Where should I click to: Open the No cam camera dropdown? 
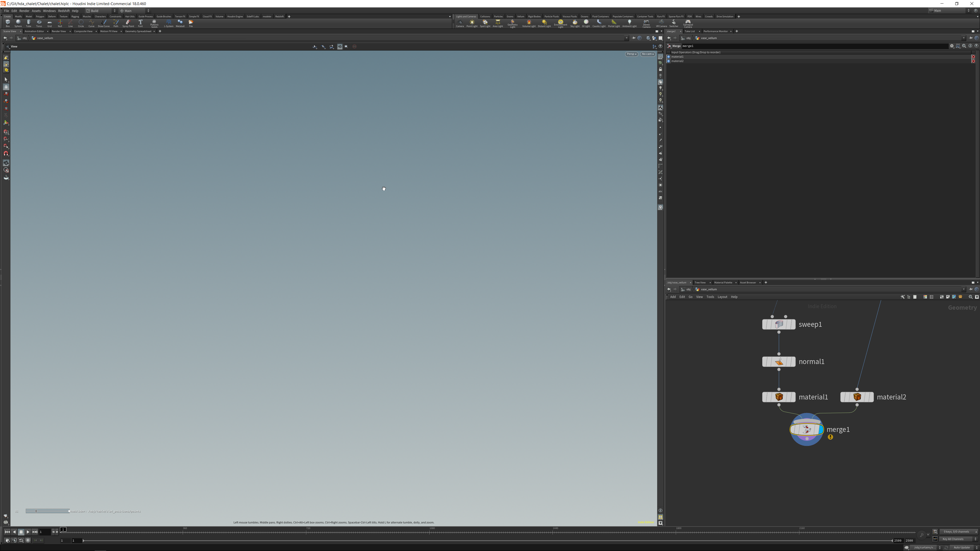(x=647, y=54)
